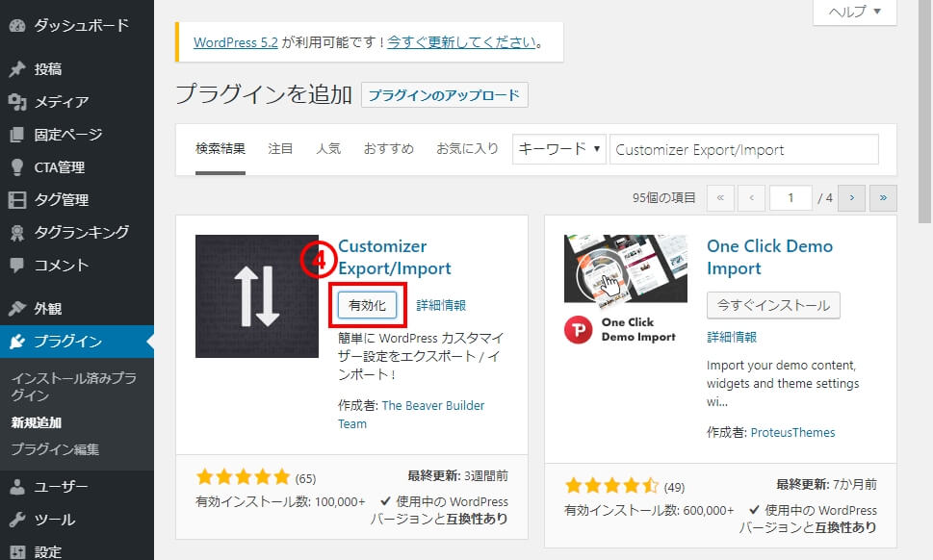This screenshot has height=560, width=933.
Task: Open ProteusThemes author link
Action: tap(792, 432)
